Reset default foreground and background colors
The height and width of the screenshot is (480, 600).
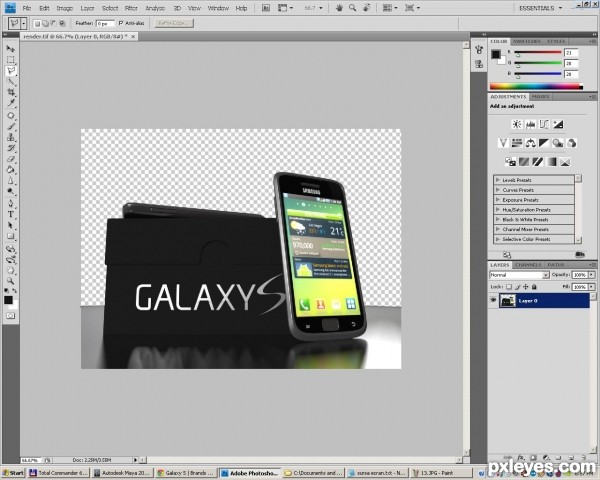point(7,291)
